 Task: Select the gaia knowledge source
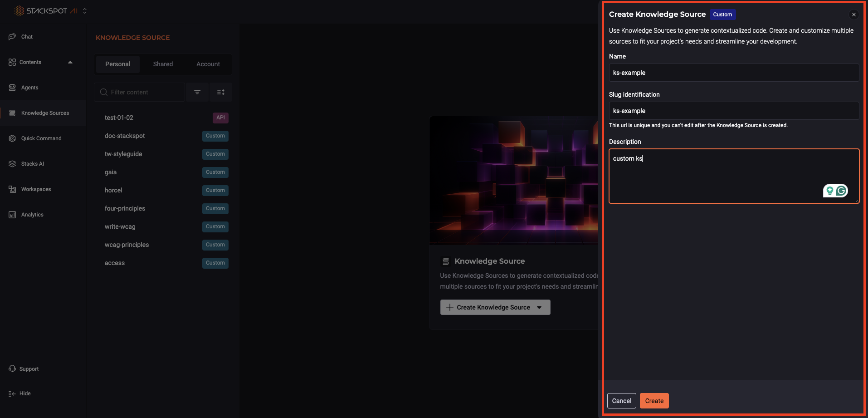[110, 172]
